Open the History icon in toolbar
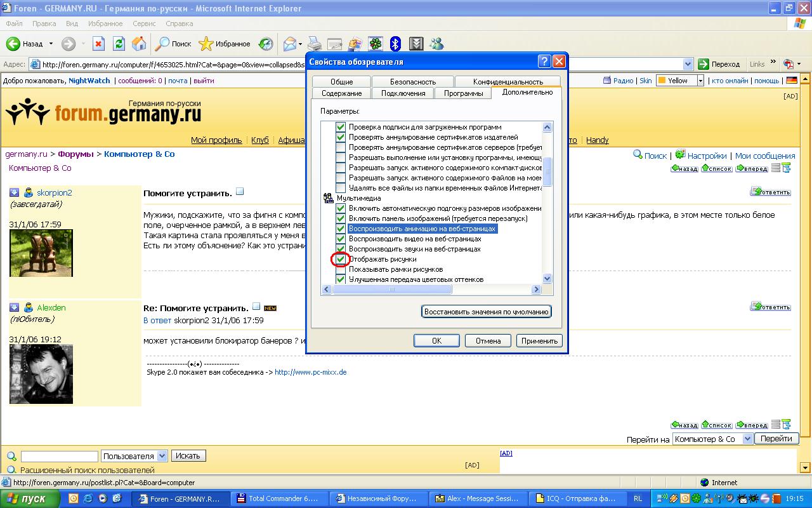The height and width of the screenshot is (508, 812). coord(266,44)
